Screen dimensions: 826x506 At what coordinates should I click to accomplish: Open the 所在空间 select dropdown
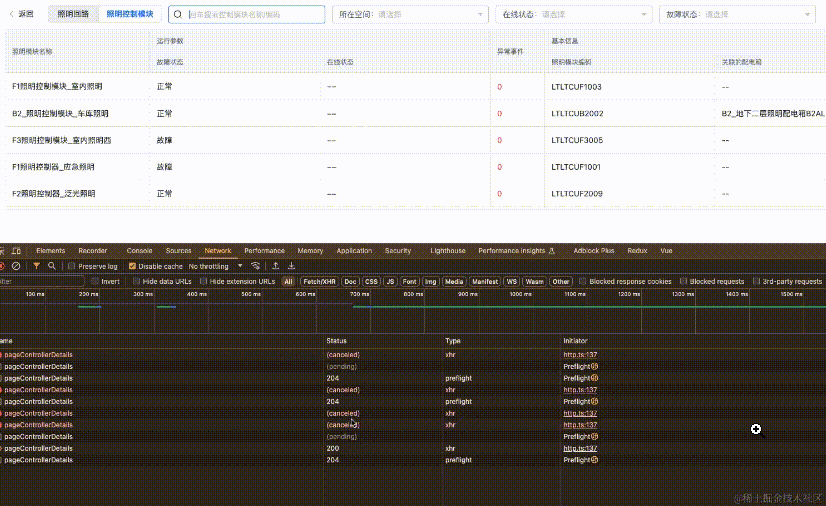(410, 15)
